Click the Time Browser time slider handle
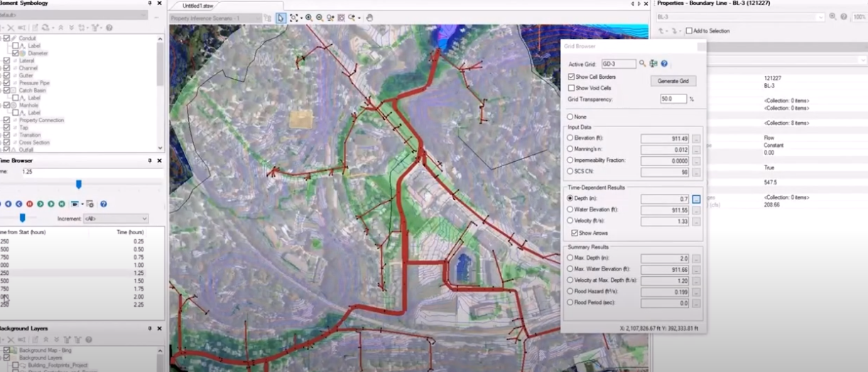868x372 pixels. tap(78, 184)
